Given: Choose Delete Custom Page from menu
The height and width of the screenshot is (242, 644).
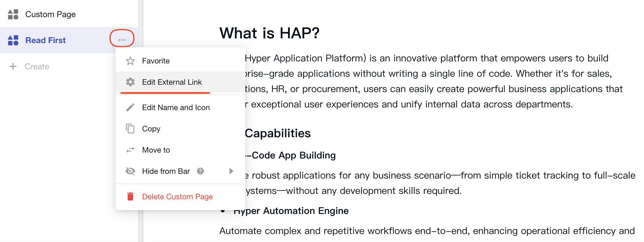Looking at the screenshot, I should [x=177, y=197].
